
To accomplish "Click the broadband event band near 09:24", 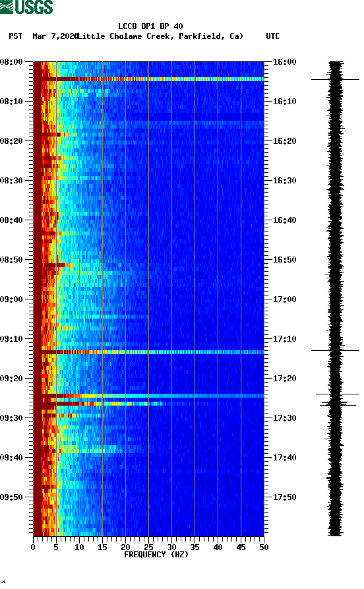I will click(x=148, y=396).
